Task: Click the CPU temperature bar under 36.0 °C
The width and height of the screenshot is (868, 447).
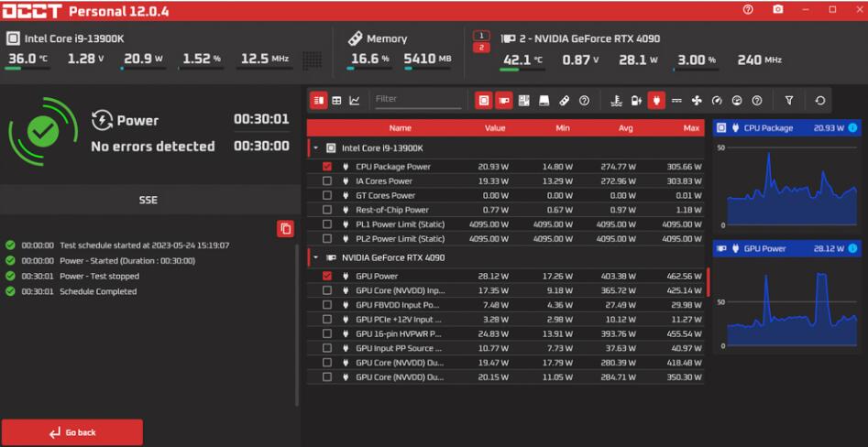Action: click(27, 69)
